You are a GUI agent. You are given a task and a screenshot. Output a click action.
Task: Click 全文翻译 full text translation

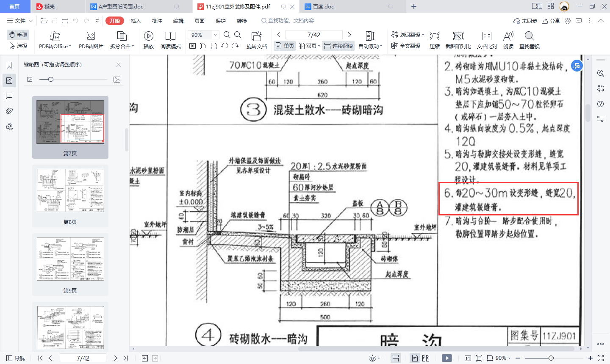click(x=406, y=46)
